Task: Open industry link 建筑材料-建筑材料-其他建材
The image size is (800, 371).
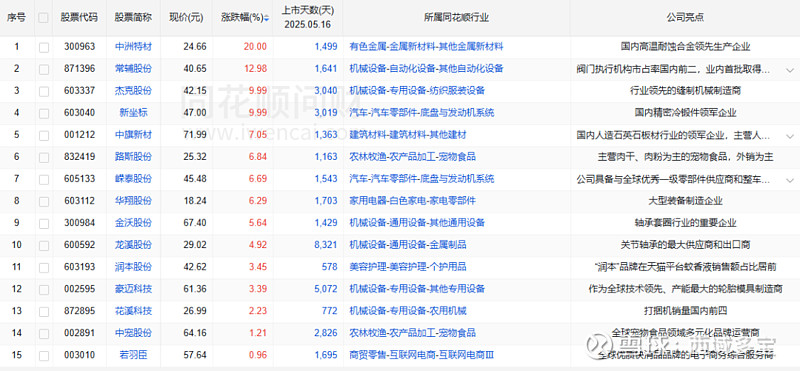Action: 408,135
